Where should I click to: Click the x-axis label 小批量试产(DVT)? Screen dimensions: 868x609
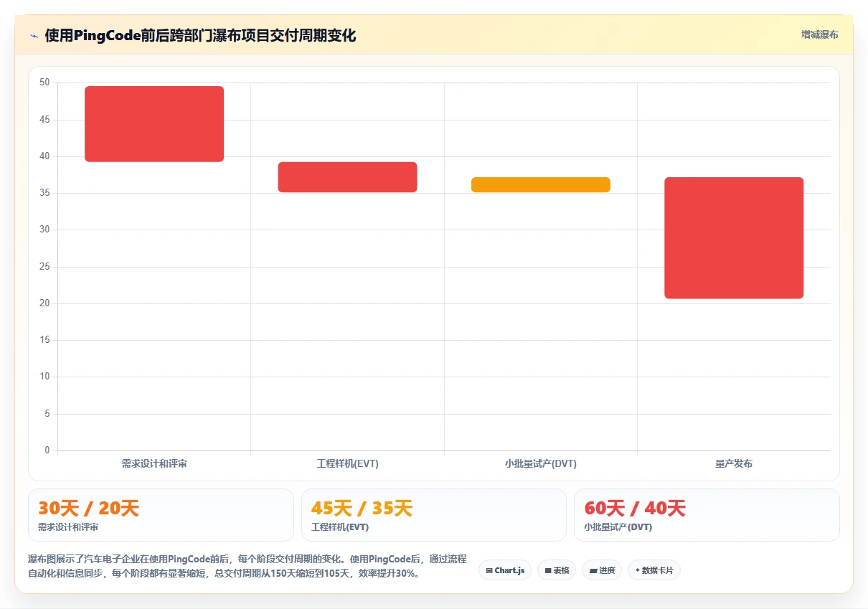pyautogui.click(x=541, y=463)
